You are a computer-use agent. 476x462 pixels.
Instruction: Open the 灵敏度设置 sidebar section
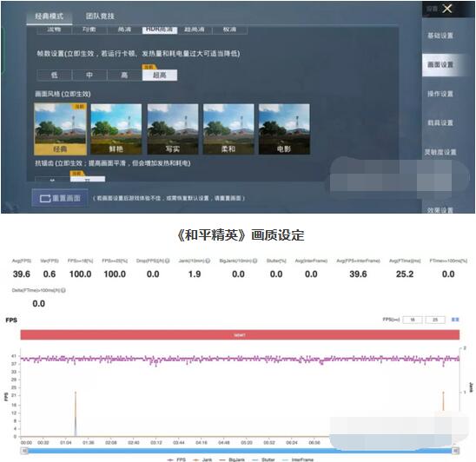440,152
